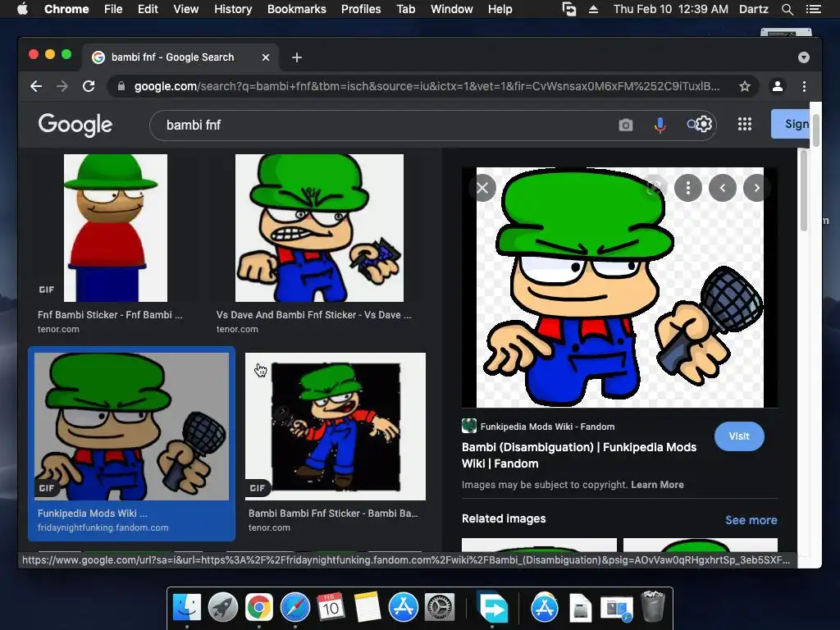View site info via the lock icon
840x630 pixels.
(x=121, y=86)
